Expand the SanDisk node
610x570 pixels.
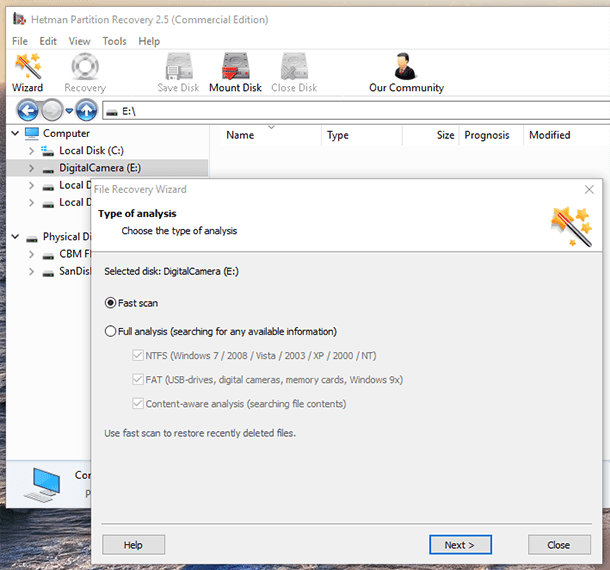tap(32, 272)
